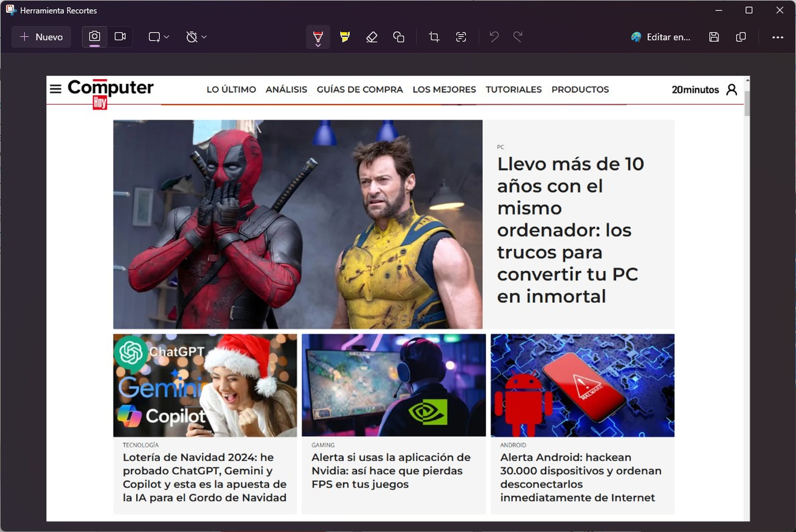The width and height of the screenshot is (796, 532).
Task: Open GUÍAS DE COMPRA navigation item
Action: [x=360, y=89]
